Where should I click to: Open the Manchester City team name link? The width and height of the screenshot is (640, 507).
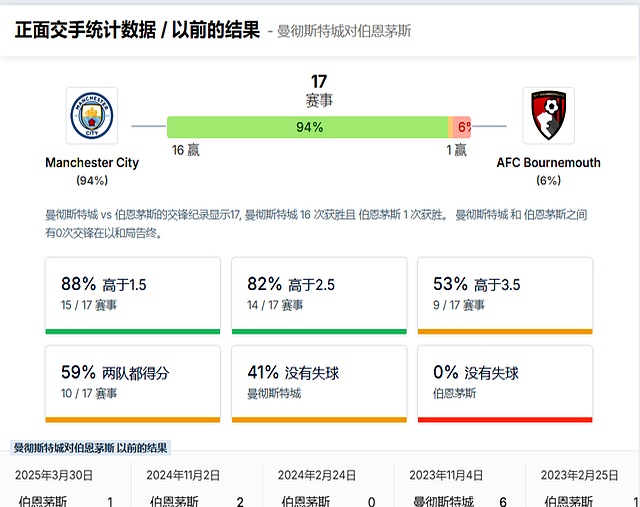tap(92, 162)
